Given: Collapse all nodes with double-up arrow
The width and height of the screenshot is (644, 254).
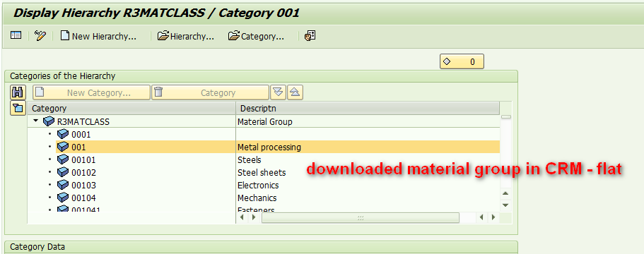Looking at the screenshot, I should click(x=295, y=92).
